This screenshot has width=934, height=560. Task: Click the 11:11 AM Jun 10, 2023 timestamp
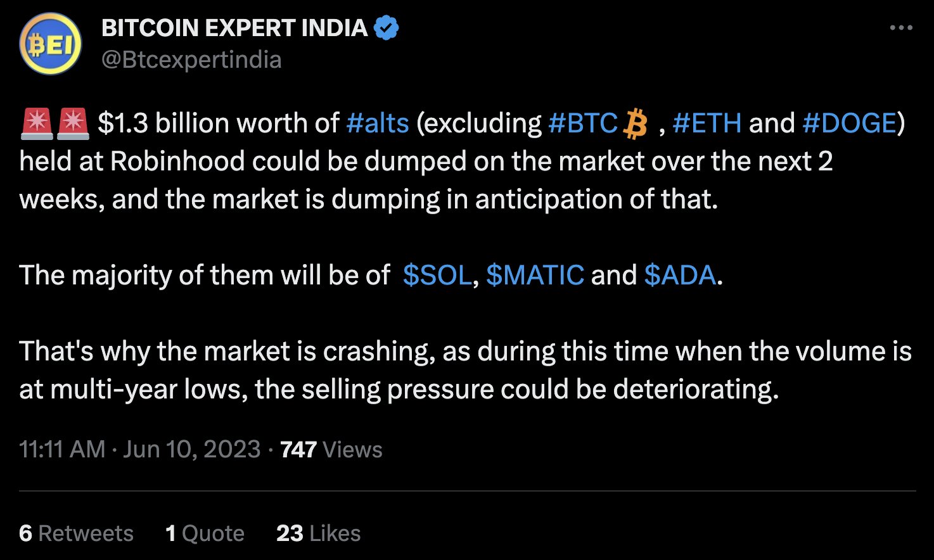(x=140, y=449)
